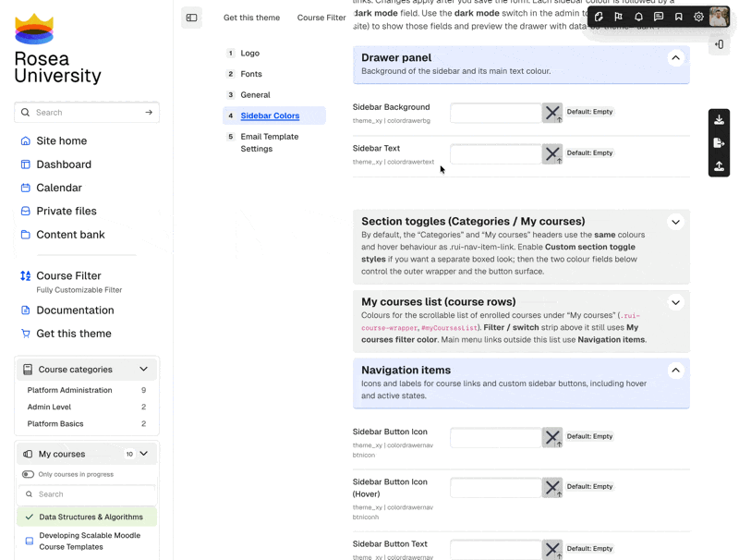Focus the Sidebar Text color input
The width and height of the screenshot is (739, 560).
496,154
